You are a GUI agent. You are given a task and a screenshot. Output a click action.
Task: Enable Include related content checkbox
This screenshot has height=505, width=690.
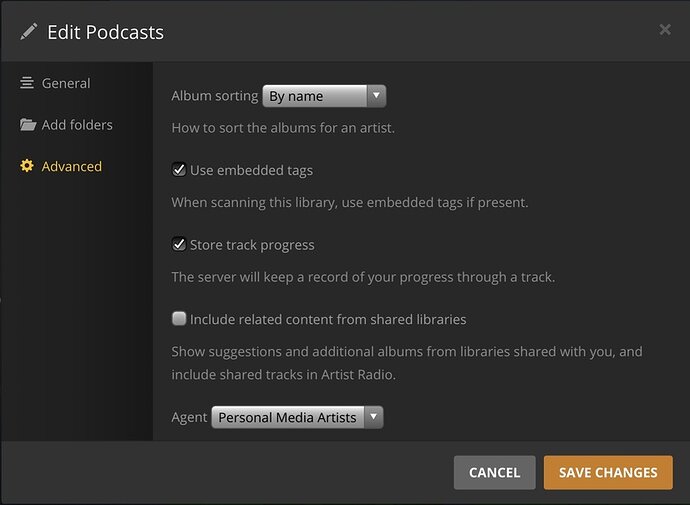179,319
